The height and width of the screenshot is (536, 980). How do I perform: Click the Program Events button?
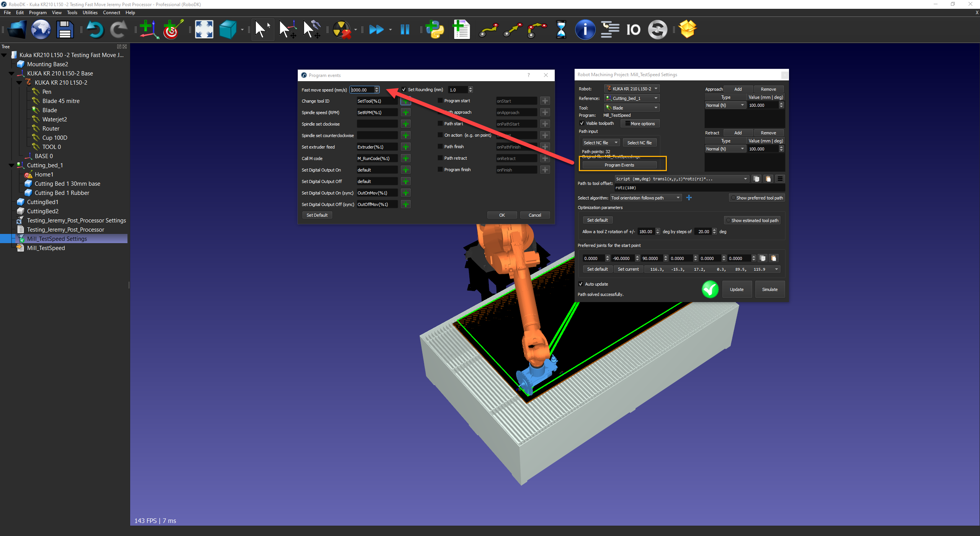click(x=619, y=165)
